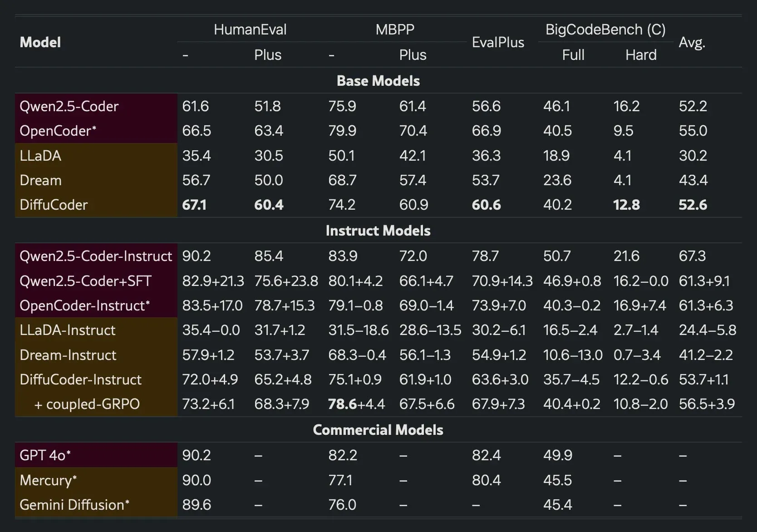Click the Mercury* row label
Screen dimensions: 757x532
48,480
